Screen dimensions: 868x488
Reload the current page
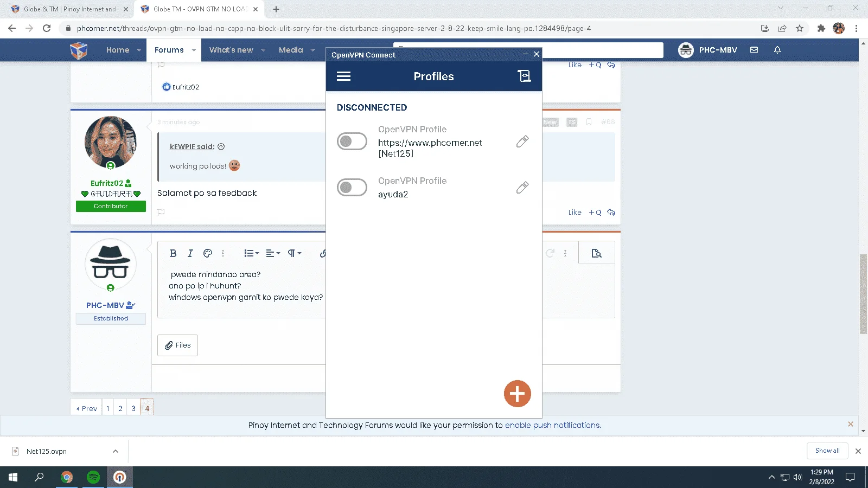47,28
